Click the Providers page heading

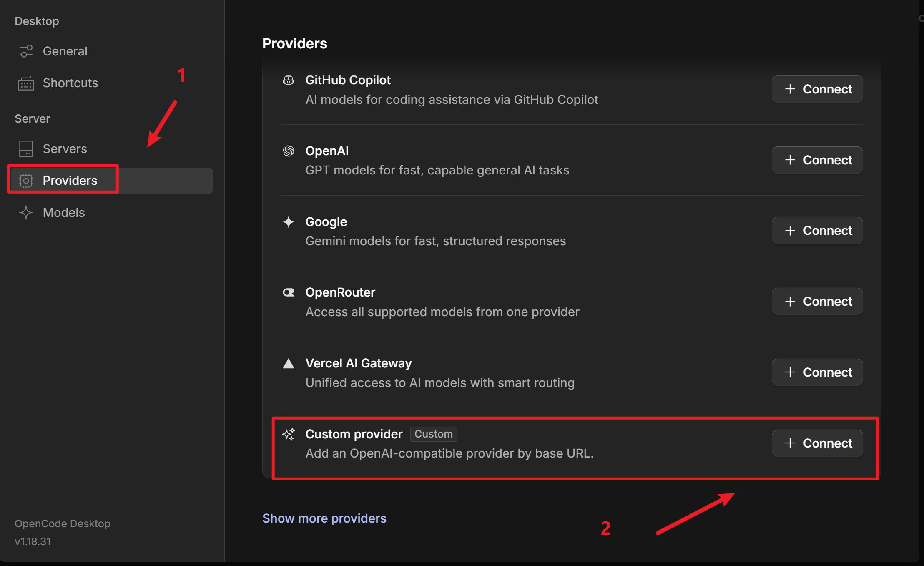click(x=295, y=43)
